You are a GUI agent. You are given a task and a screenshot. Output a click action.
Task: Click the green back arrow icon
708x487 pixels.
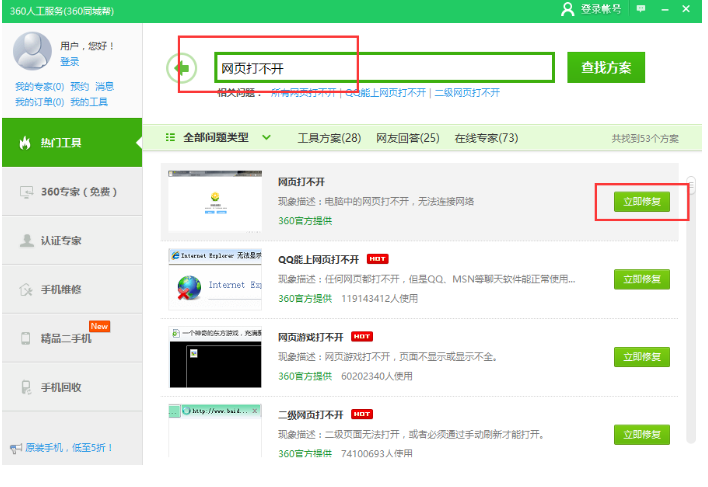(180, 68)
